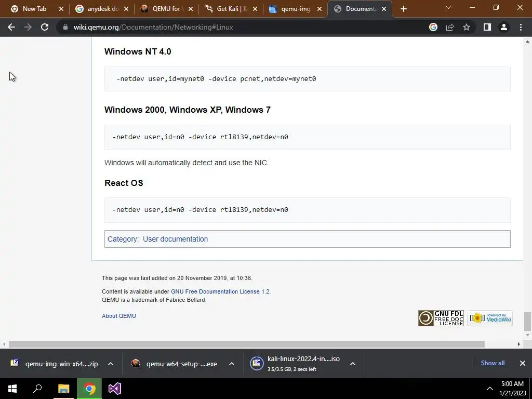532x399 pixels.
Task: Click the Windows NT 4.0 heading
Action: point(138,51)
